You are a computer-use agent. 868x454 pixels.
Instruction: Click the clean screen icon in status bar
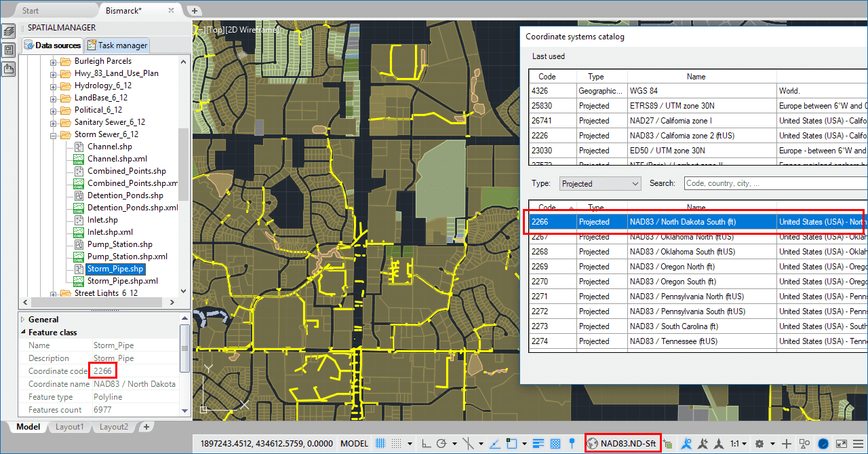click(842, 444)
